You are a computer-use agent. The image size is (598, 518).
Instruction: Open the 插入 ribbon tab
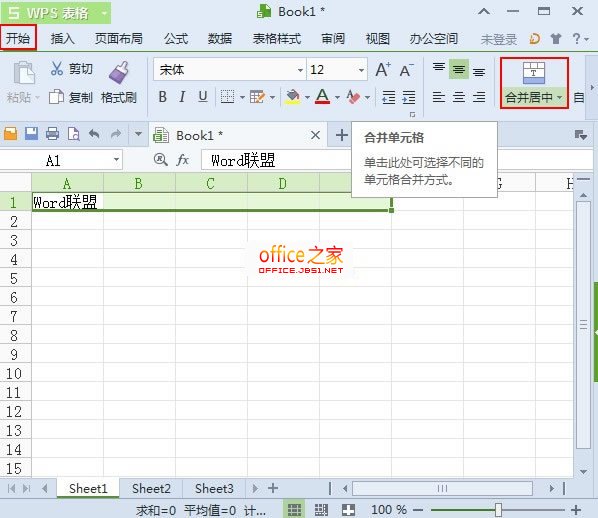click(x=63, y=39)
